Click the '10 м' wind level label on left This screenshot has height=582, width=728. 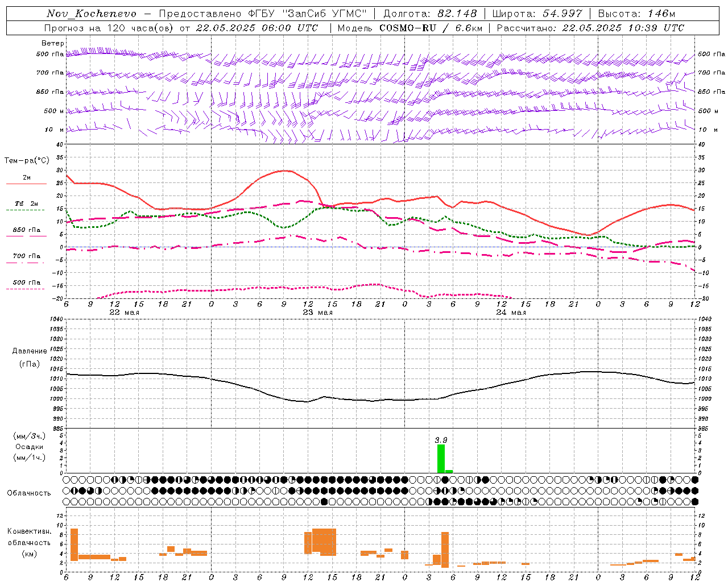pyautogui.click(x=55, y=130)
